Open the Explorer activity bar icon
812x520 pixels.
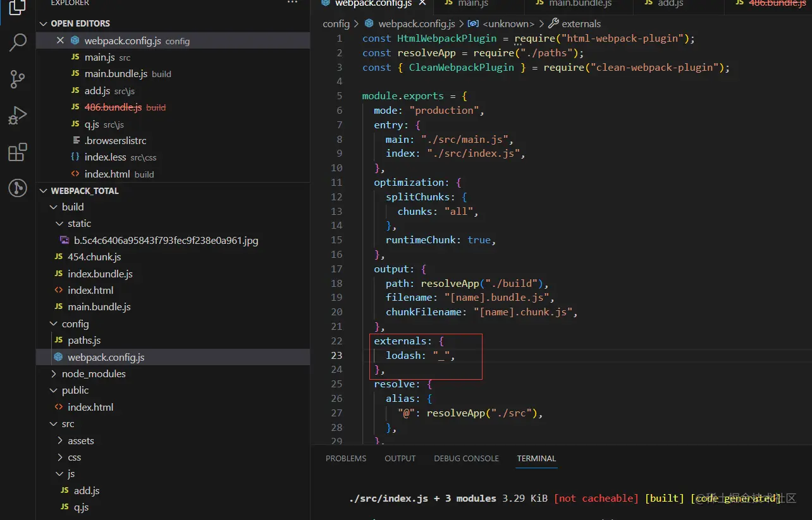[18, 6]
